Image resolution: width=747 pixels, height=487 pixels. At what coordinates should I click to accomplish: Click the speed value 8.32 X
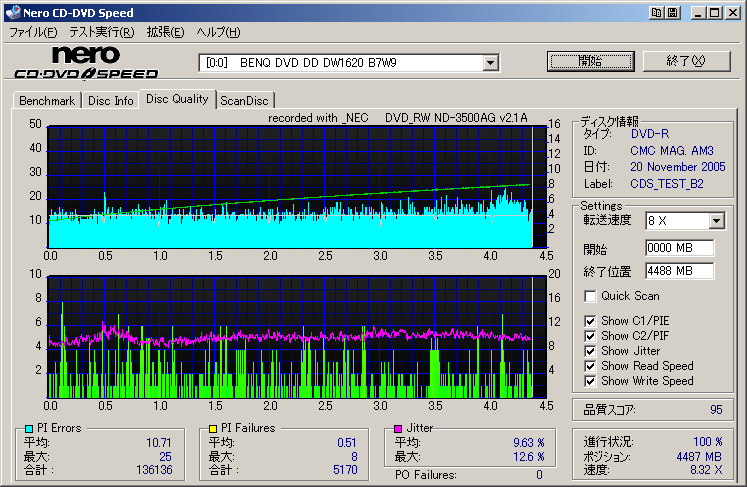pos(706,470)
